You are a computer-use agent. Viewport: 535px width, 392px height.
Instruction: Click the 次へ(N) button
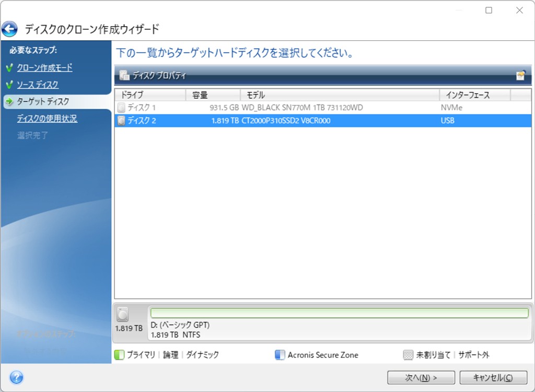click(x=421, y=377)
